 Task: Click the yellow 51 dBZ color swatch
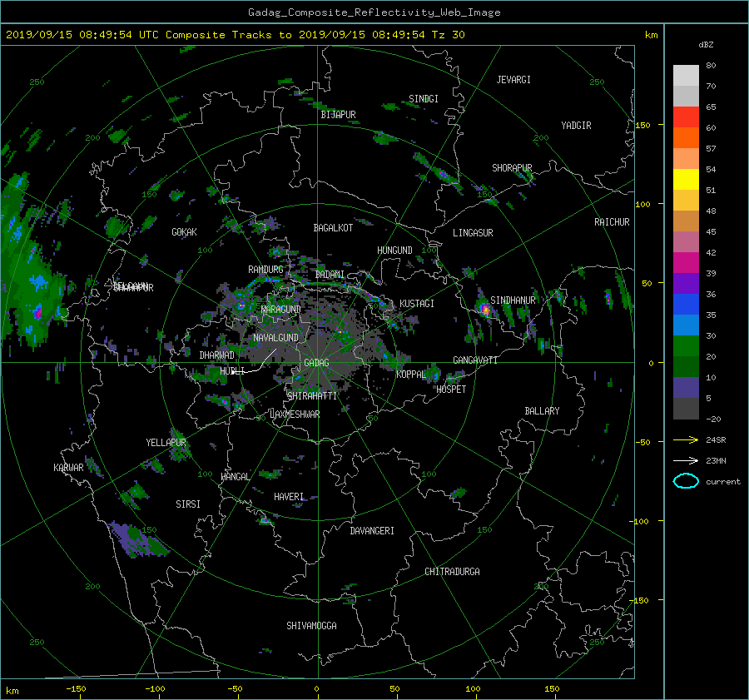click(686, 179)
